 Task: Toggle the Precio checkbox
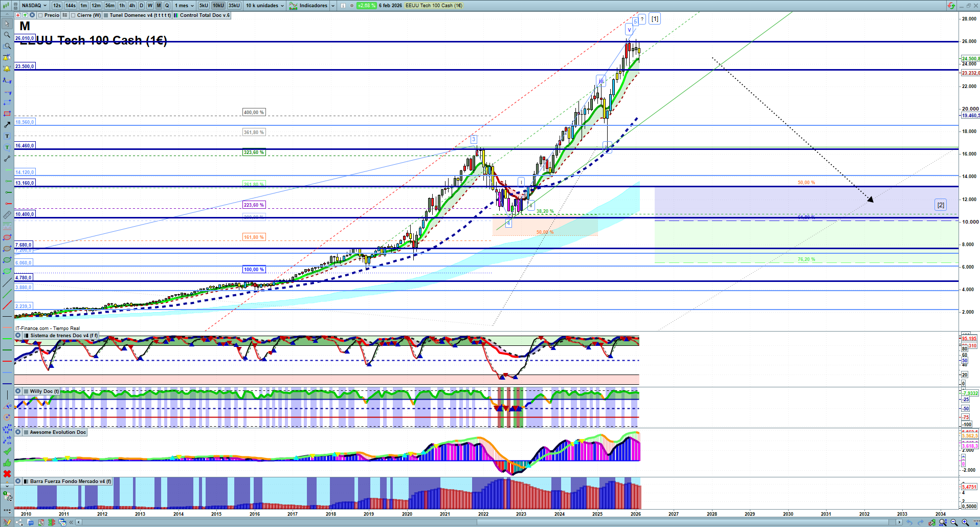[x=40, y=15]
